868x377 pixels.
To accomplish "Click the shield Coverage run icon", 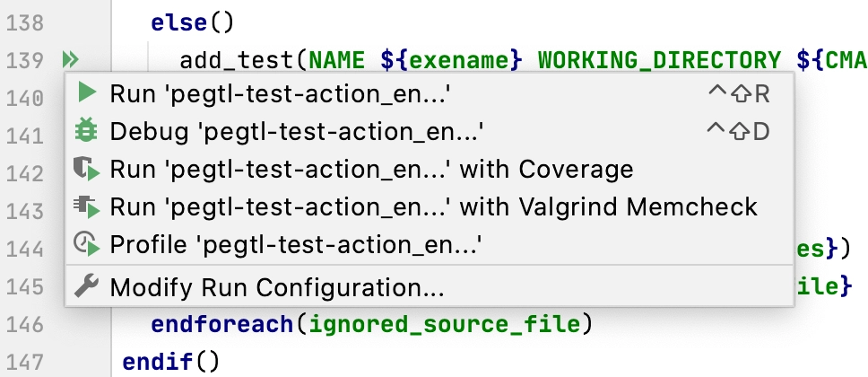I will pos(86,169).
